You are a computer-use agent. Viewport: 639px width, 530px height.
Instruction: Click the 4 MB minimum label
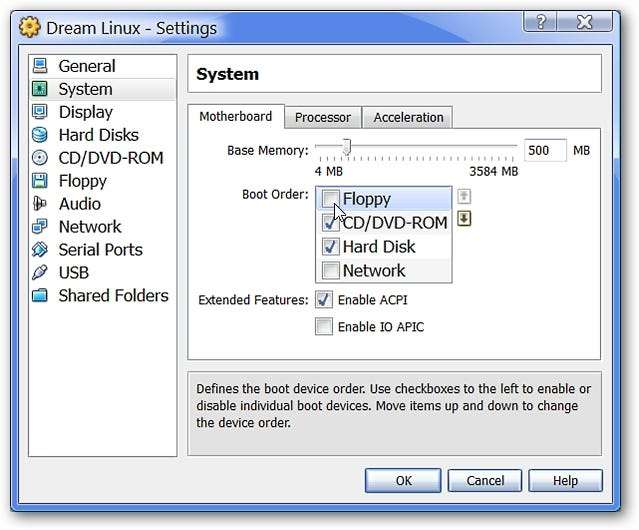[328, 172]
